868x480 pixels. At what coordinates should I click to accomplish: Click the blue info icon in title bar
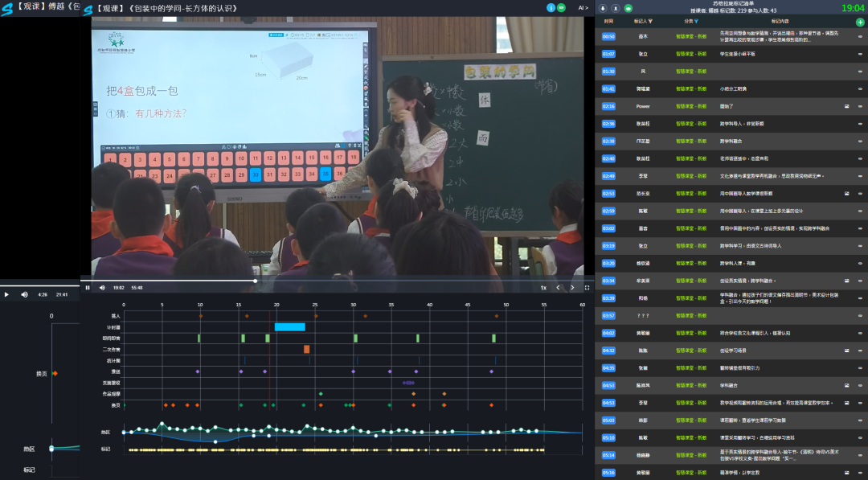(x=551, y=8)
